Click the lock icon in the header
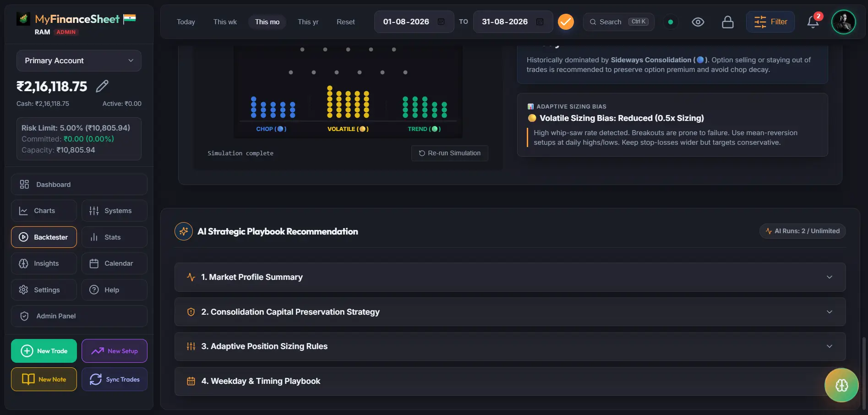 click(x=728, y=22)
